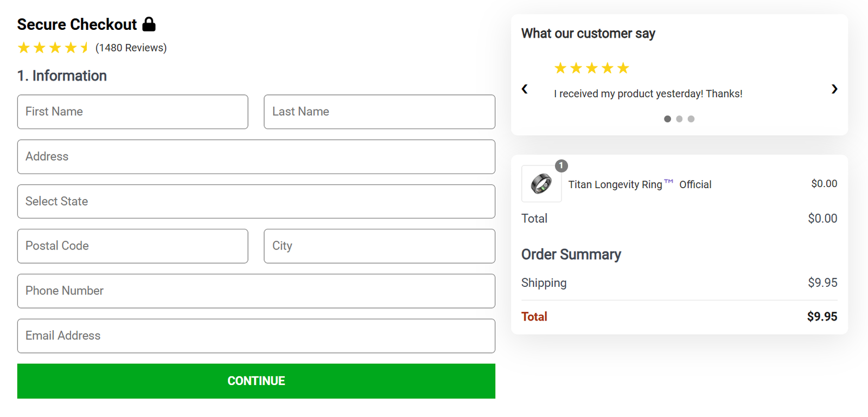Click the Order Summary heading

571,254
